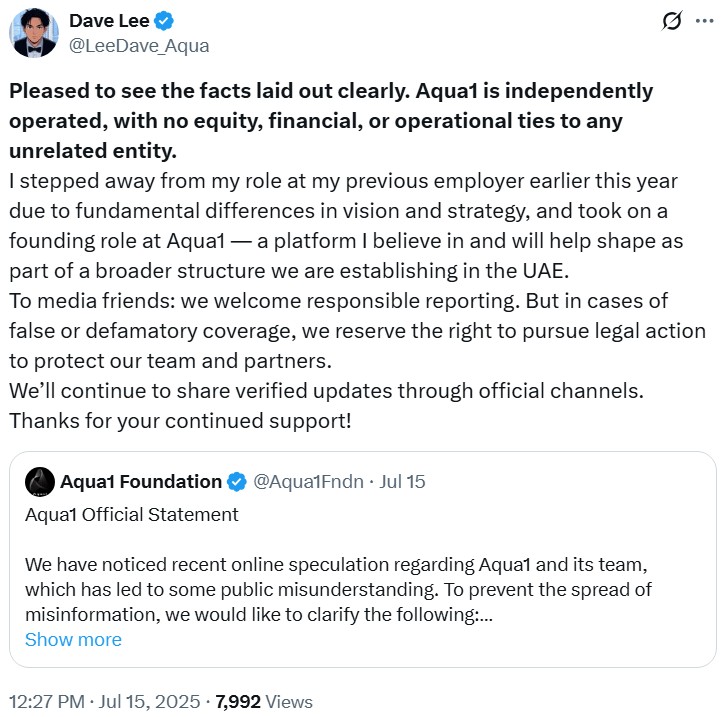Click the 'Aqua1 Official Statement' heading
Viewport: 727px width, 717px height.
[x=132, y=515]
